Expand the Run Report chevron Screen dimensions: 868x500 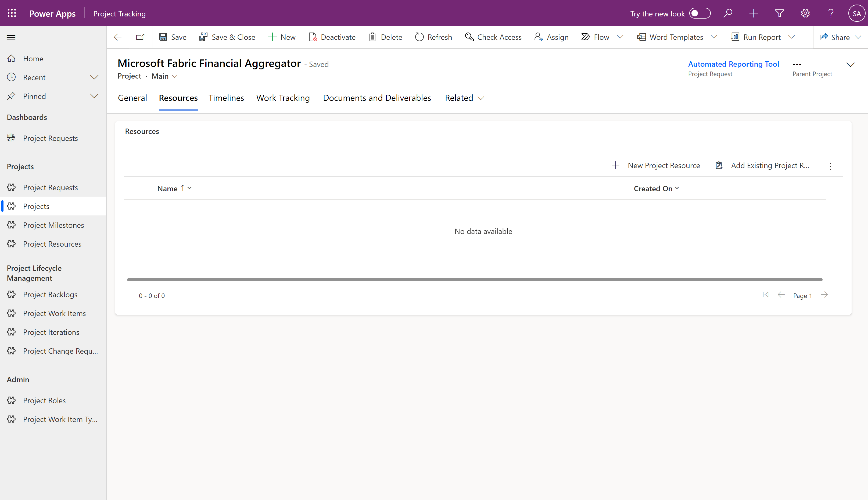pyautogui.click(x=792, y=37)
